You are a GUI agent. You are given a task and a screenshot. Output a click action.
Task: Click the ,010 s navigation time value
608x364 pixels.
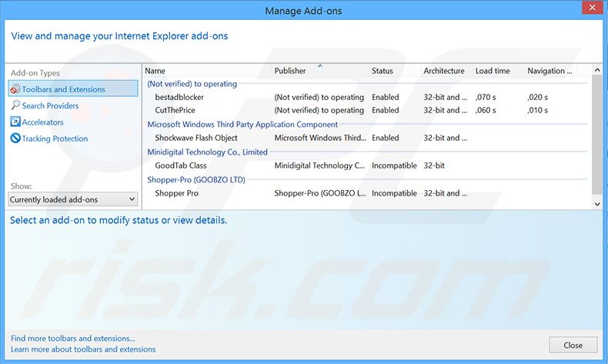point(537,110)
